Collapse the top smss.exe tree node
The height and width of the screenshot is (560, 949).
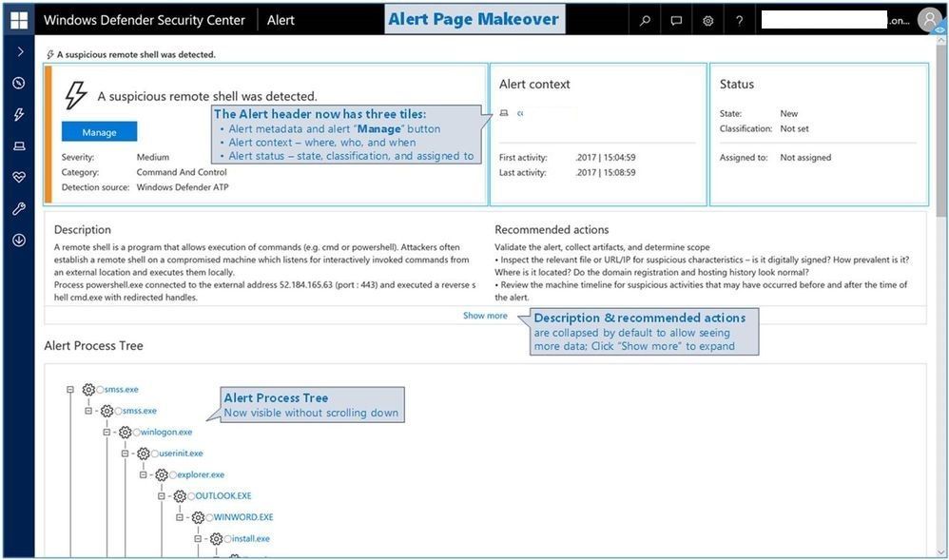[70, 389]
